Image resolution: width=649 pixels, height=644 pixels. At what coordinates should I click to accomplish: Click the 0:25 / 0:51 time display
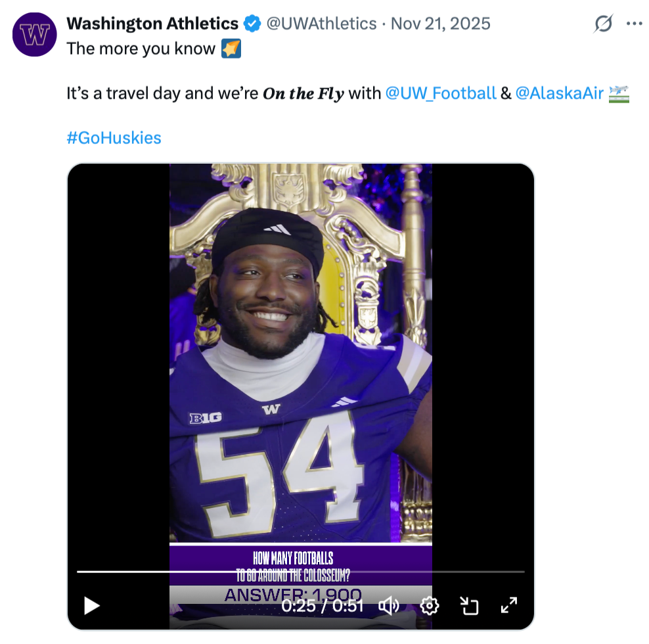[322, 605]
